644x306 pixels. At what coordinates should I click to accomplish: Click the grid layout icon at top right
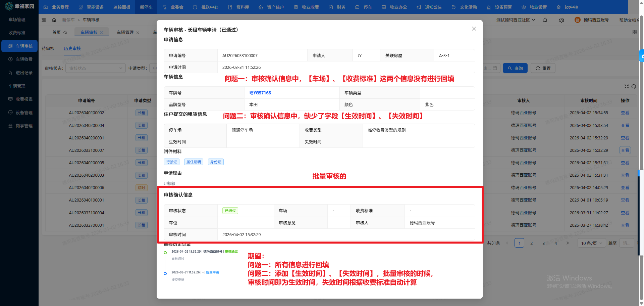(x=634, y=32)
